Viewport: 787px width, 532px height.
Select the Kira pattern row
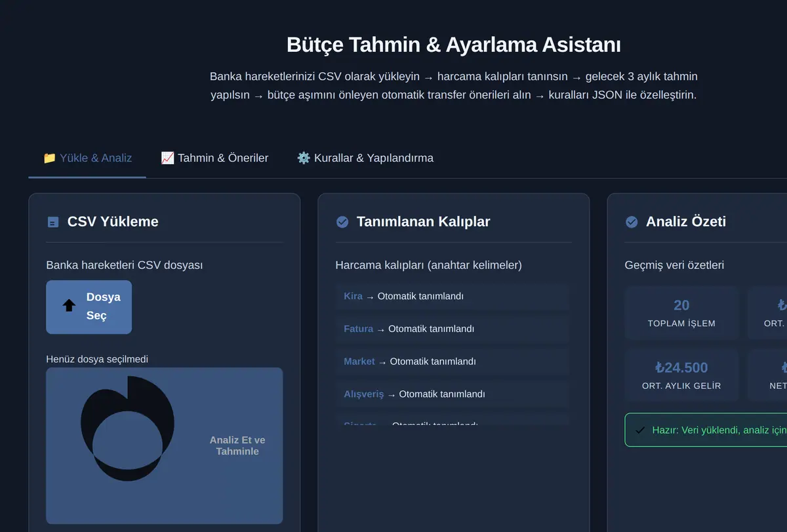point(452,297)
